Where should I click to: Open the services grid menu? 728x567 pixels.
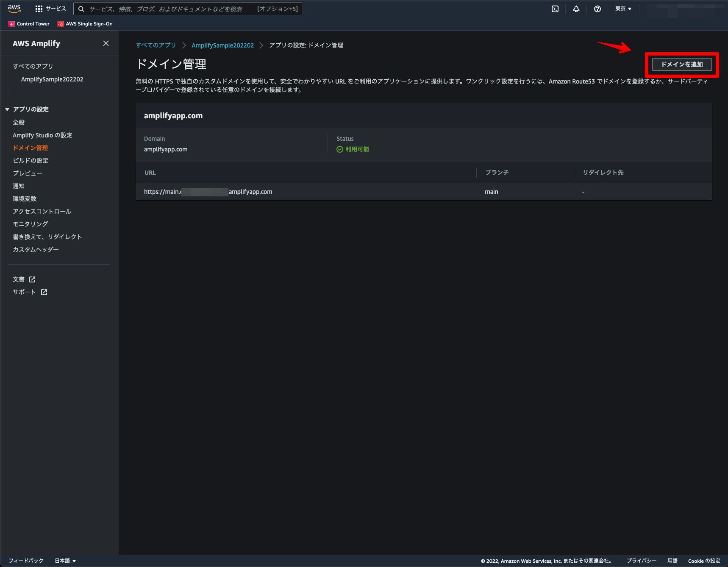pyautogui.click(x=39, y=9)
